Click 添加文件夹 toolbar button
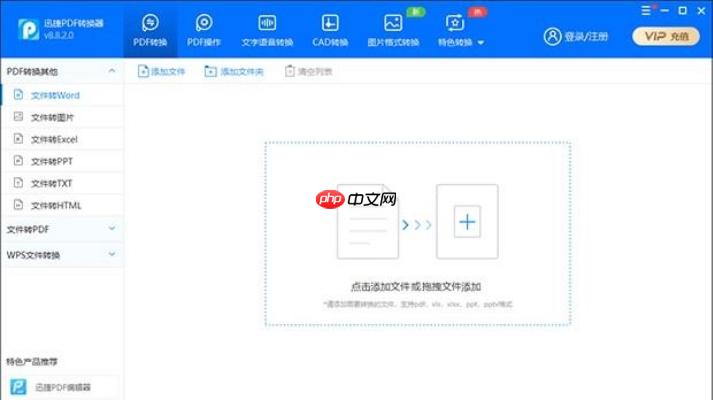The image size is (713, 400). coord(234,71)
